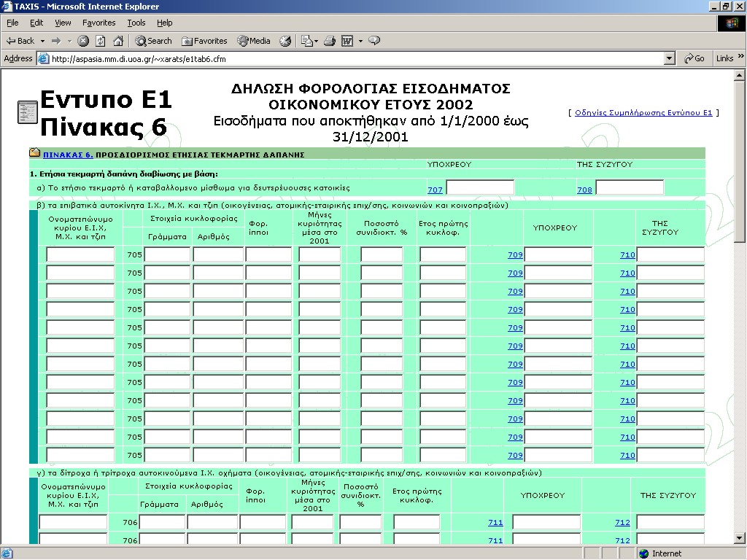Image resolution: width=747 pixels, height=560 pixels.
Task: Open the Favorites menu
Action: pyautogui.click(x=98, y=23)
